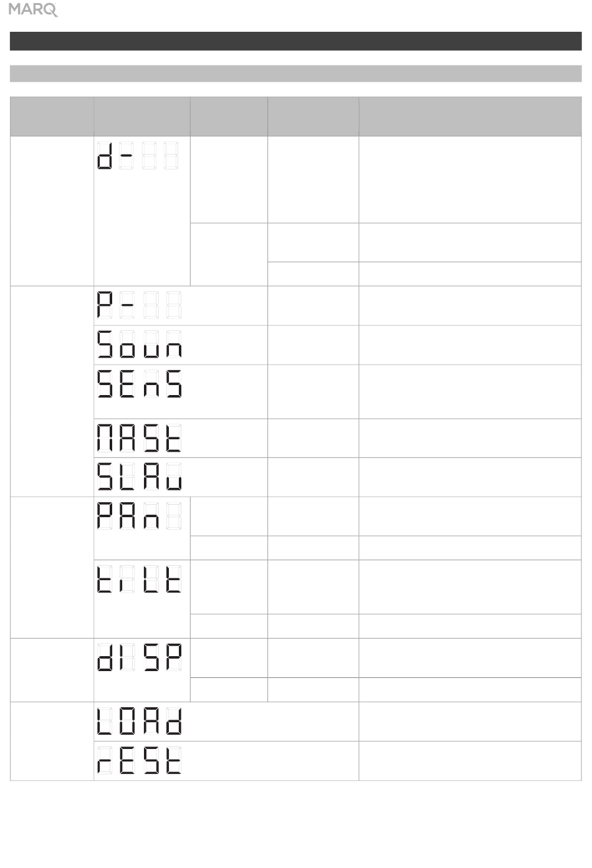This screenshot has width=592, height=868.
Task: Click the MARQ logo
Action: pyautogui.click(x=33, y=9)
